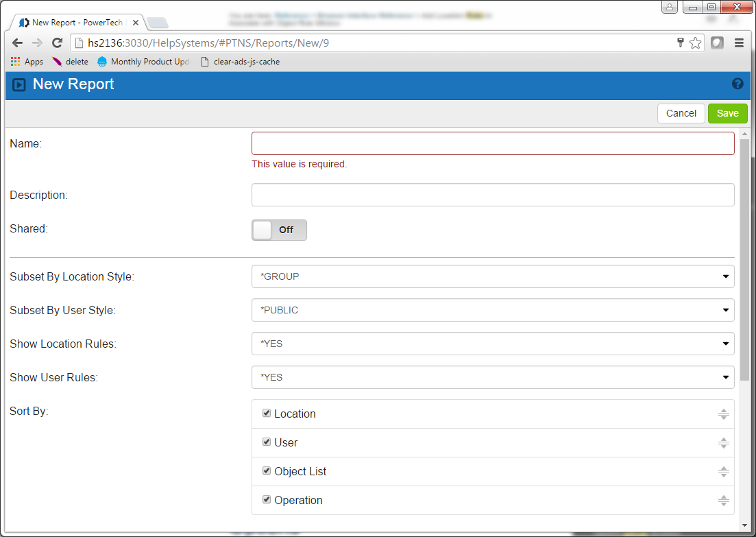The image size is (756, 537).
Task: Click the reorder handle for Location row
Action: click(x=723, y=414)
